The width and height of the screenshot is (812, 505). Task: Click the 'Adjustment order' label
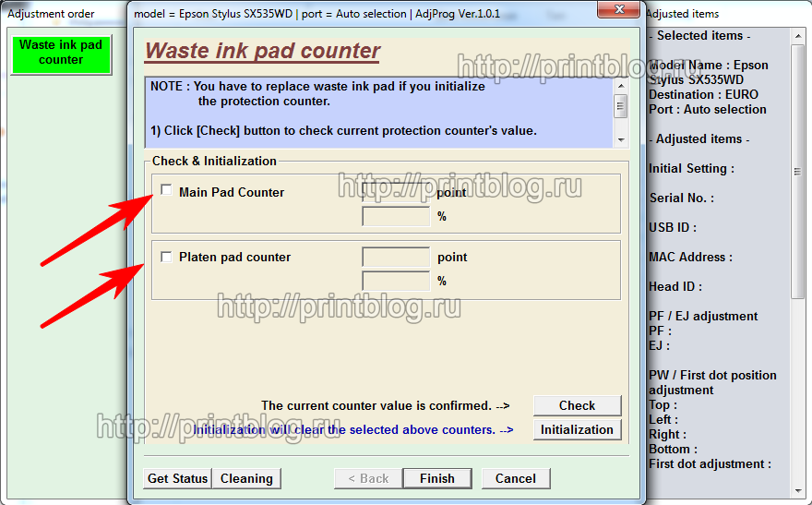point(51,14)
